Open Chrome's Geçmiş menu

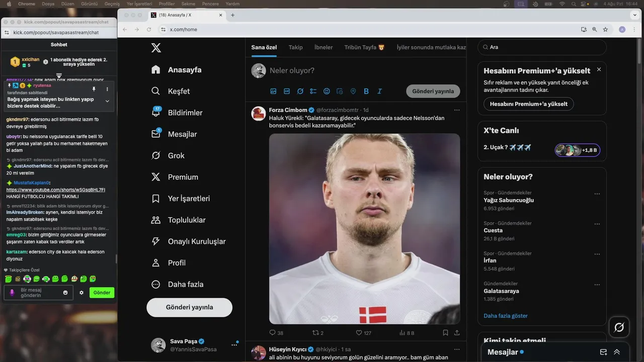click(x=112, y=4)
